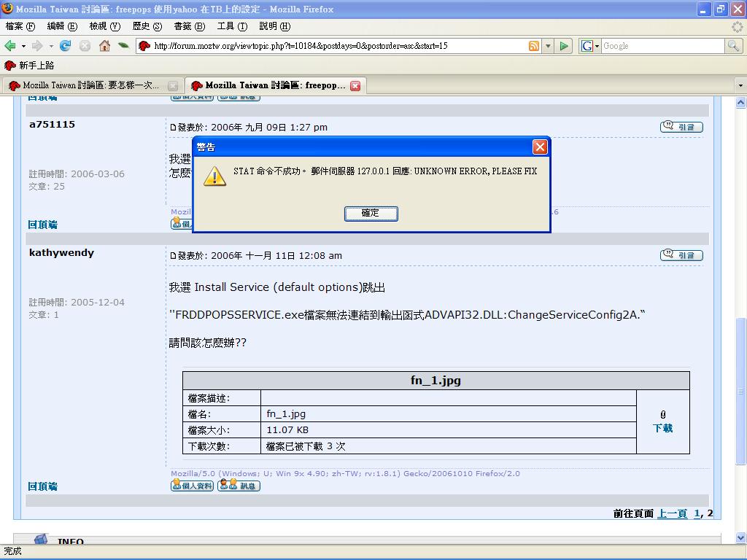Go to previous page via 上一頁
This screenshot has height=560, width=747.
pos(672,513)
